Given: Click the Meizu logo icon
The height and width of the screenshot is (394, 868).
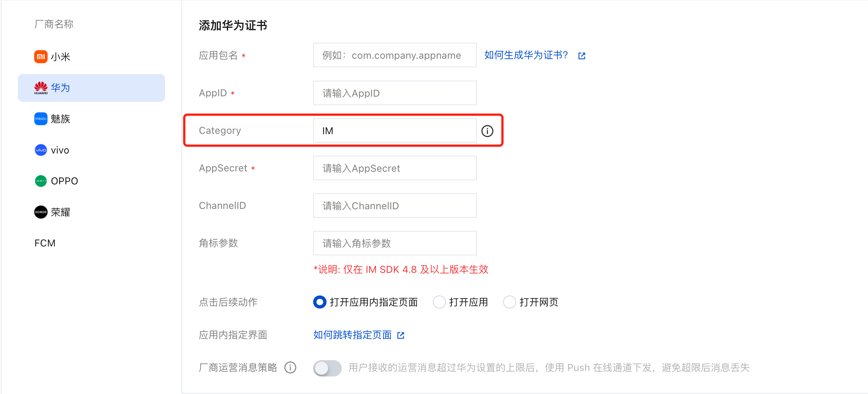Looking at the screenshot, I should click(41, 119).
